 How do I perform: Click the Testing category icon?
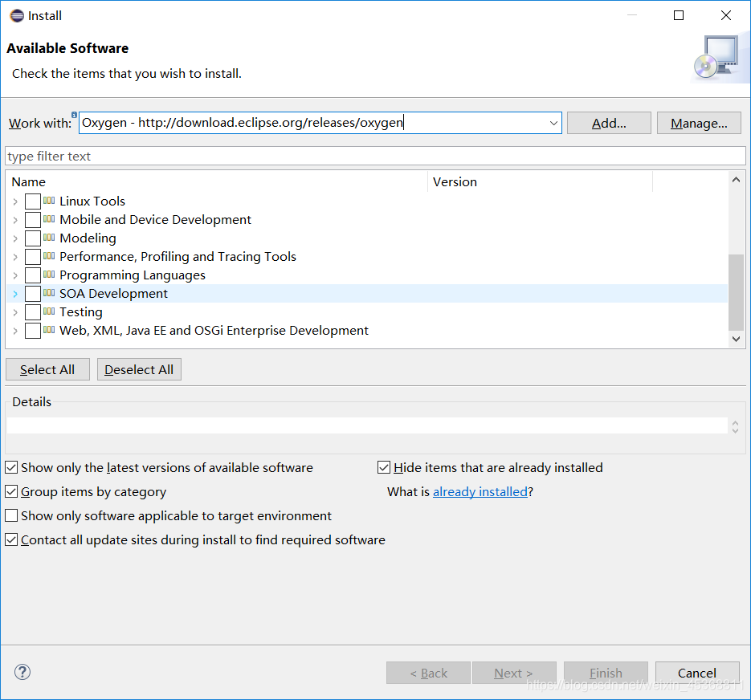(x=49, y=311)
